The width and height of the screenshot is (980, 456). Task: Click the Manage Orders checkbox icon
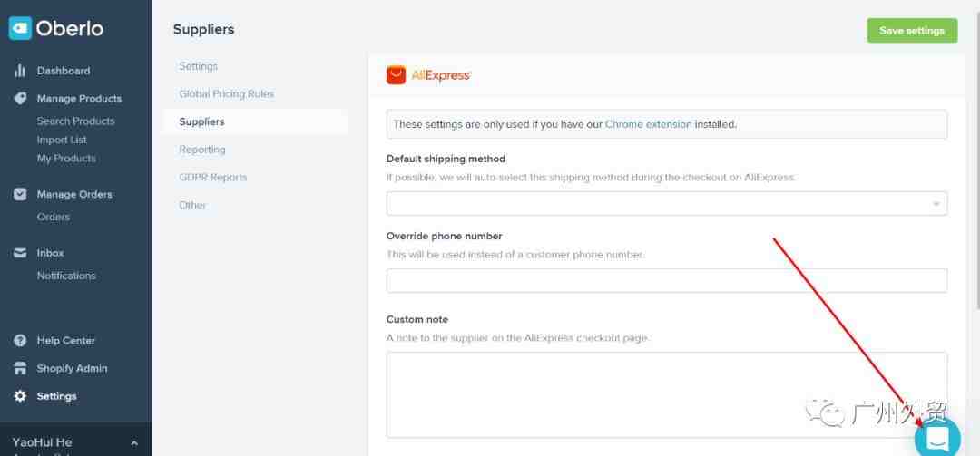tap(20, 194)
